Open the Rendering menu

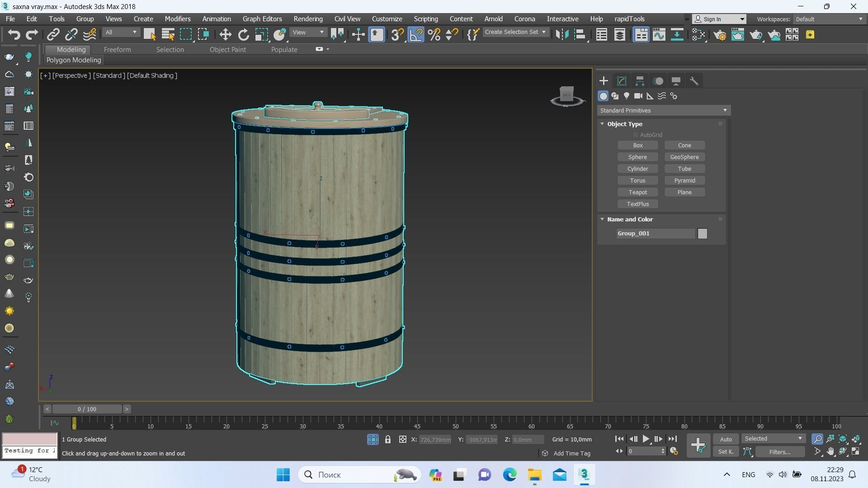click(308, 19)
